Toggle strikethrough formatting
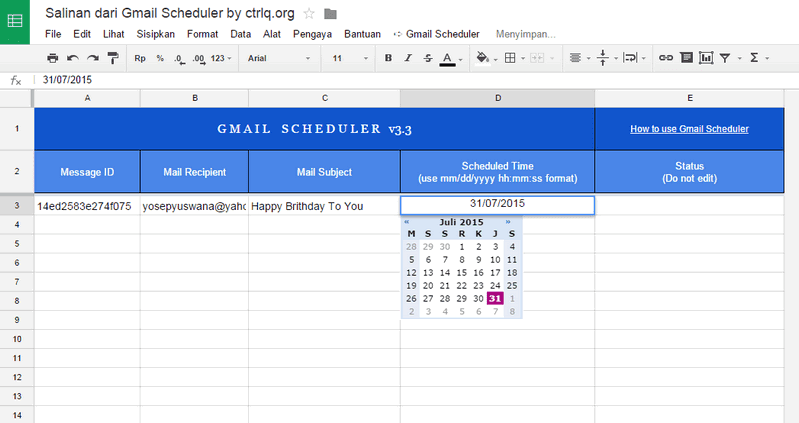 click(428, 58)
